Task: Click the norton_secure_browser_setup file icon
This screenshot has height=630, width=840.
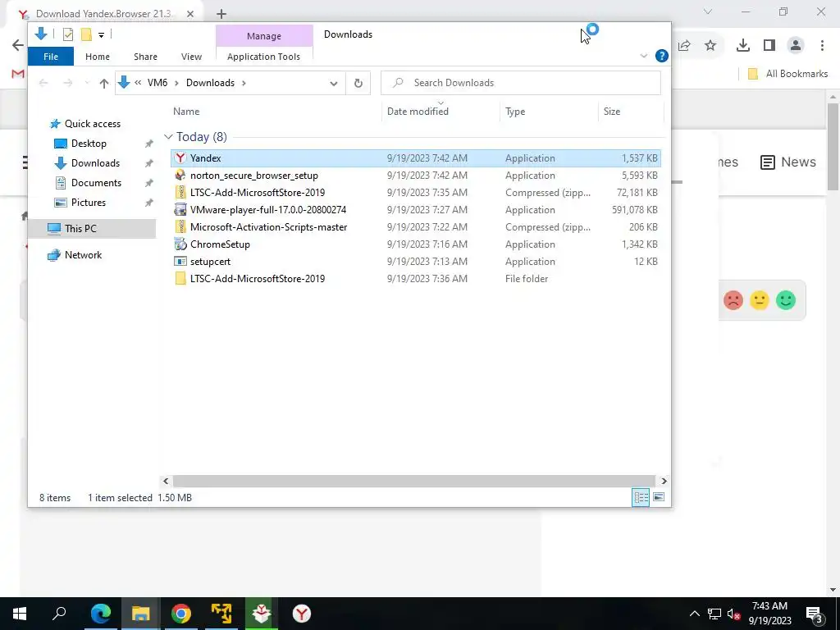Action: (180, 176)
